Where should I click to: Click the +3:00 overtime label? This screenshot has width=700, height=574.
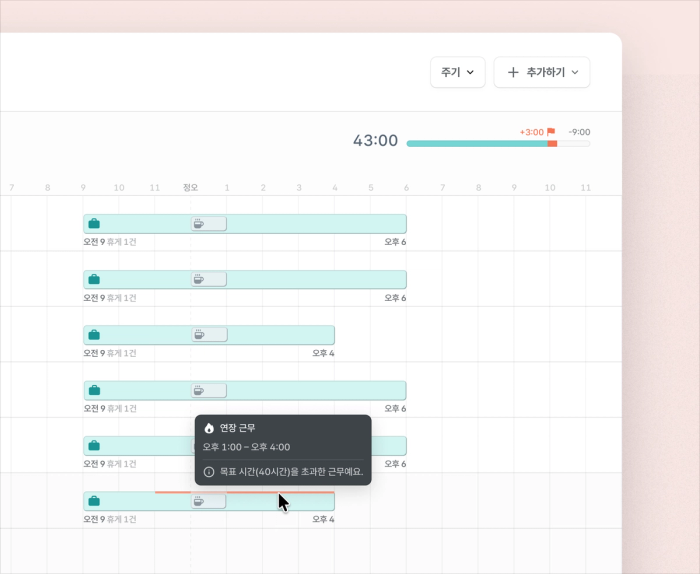click(x=531, y=132)
